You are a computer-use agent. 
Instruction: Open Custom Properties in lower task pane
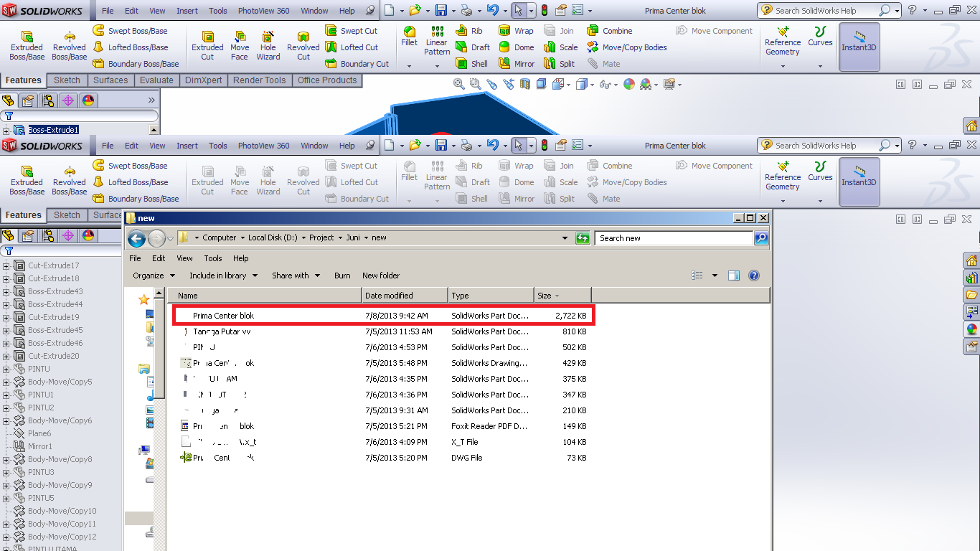click(x=972, y=347)
